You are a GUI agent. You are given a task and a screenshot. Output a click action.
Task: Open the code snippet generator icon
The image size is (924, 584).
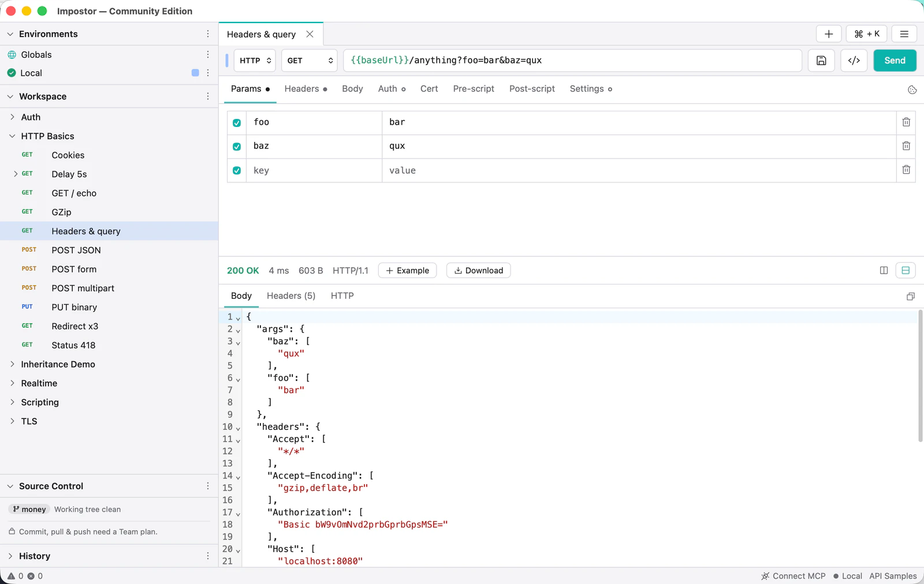tap(854, 61)
